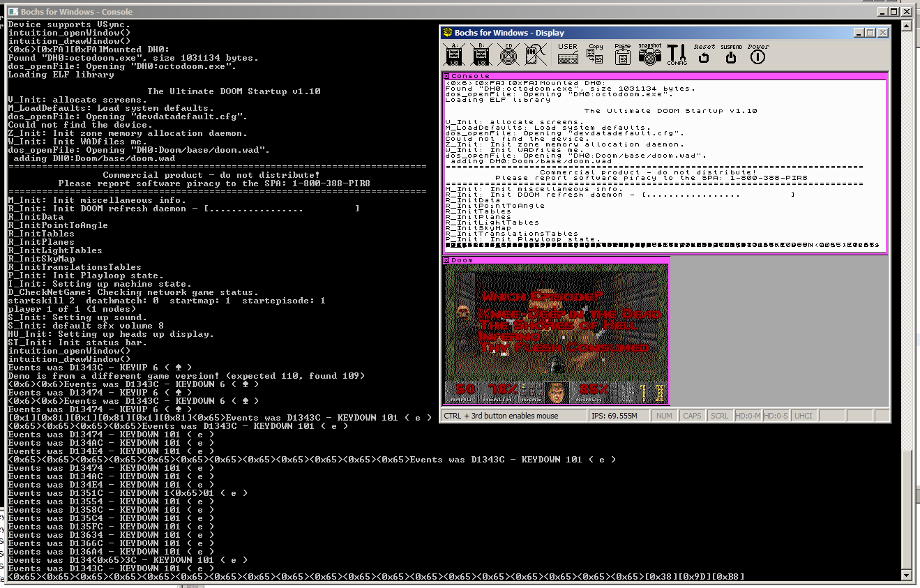
Task: Click the 'IPS: 69.555M' status field
Action: point(619,416)
